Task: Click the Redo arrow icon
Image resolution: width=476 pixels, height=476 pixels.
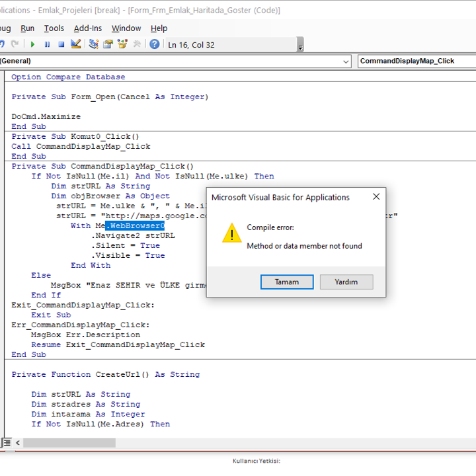Action: 16,44
